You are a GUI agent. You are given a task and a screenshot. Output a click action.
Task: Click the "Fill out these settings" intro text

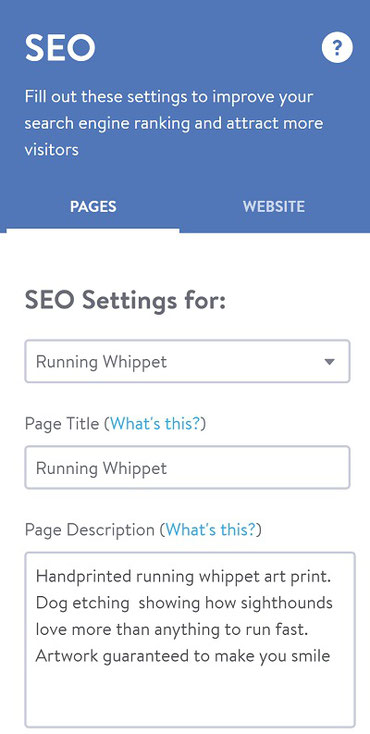173,124
